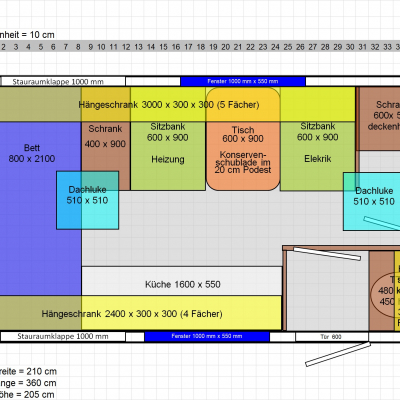
Task: Select the Sitzbank Heizung shape
Action: (168, 156)
